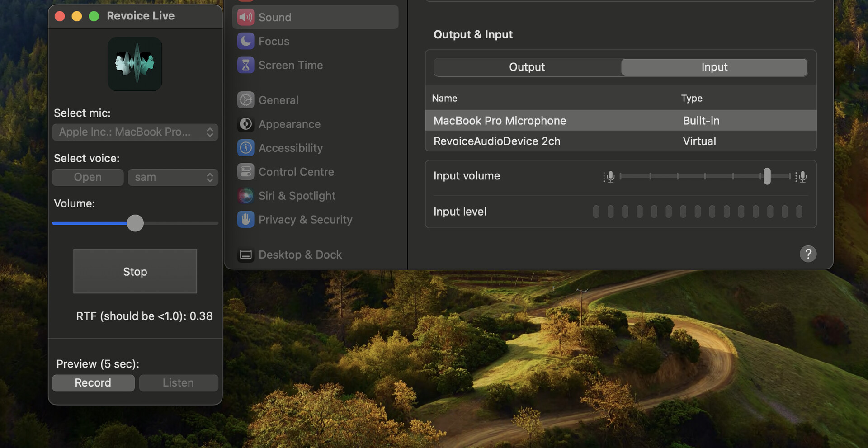868x448 pixels.
Task: Click the Type column header
Action: [x=692, y=98]
